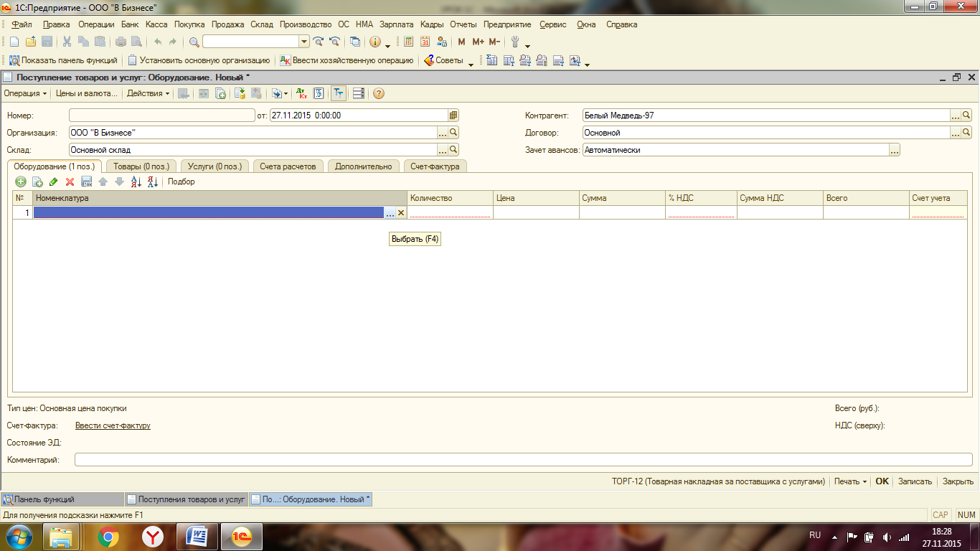The image size is (980, 551).
Task: Clear Номенклатура cell with X button
Action: [x=401, y=213]
